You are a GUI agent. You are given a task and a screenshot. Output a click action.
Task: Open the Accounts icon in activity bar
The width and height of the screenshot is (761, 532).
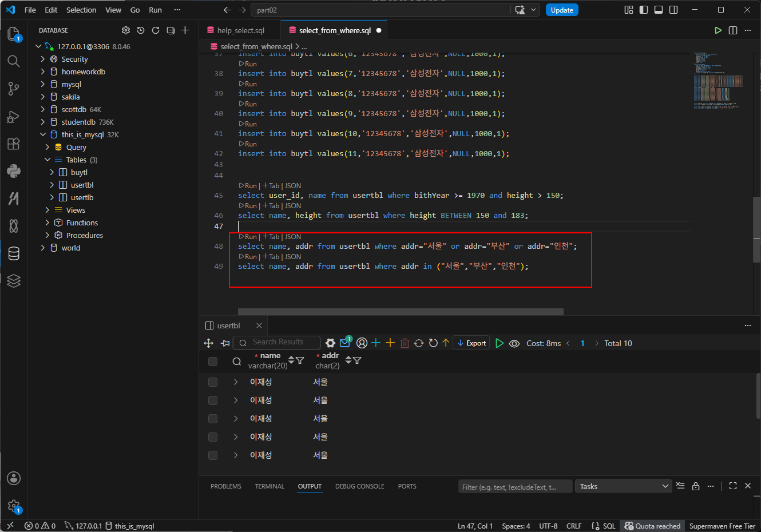[x=14, y=478]
